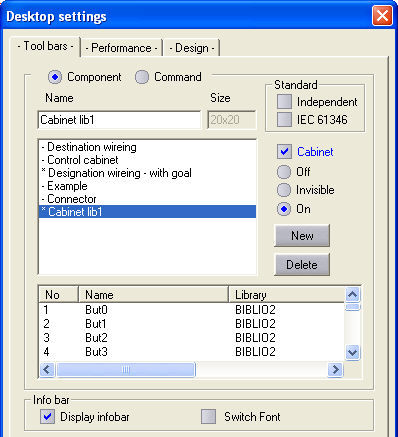Switch to the Design tab
The image size is (398, 437).
click(x=192, y=48)
